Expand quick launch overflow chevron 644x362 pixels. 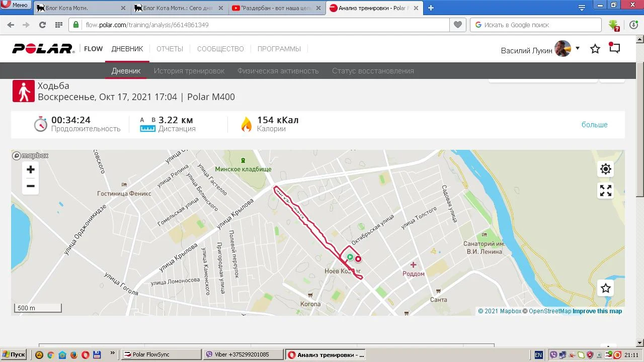[112, 353]
